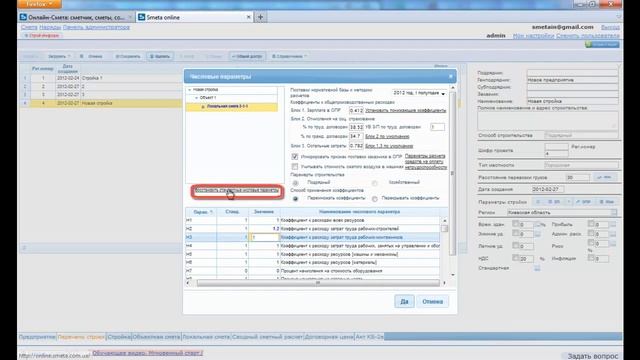640x360 pixels.
Task: Select the Стройка 1 row in list
Action: click(x=101, y=78)
